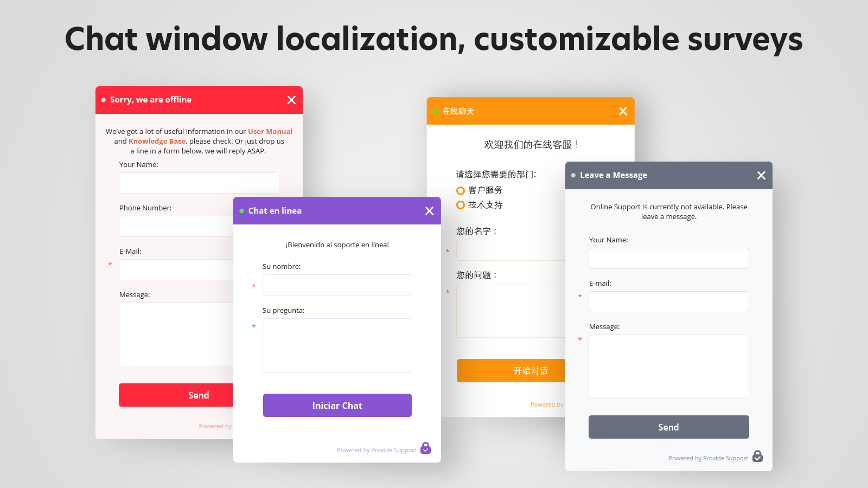Click the green online status dot in 'Chat en linea'
The height and width of the screenshot is (488, 868).
pyautogui.click(x=241, y=211)
